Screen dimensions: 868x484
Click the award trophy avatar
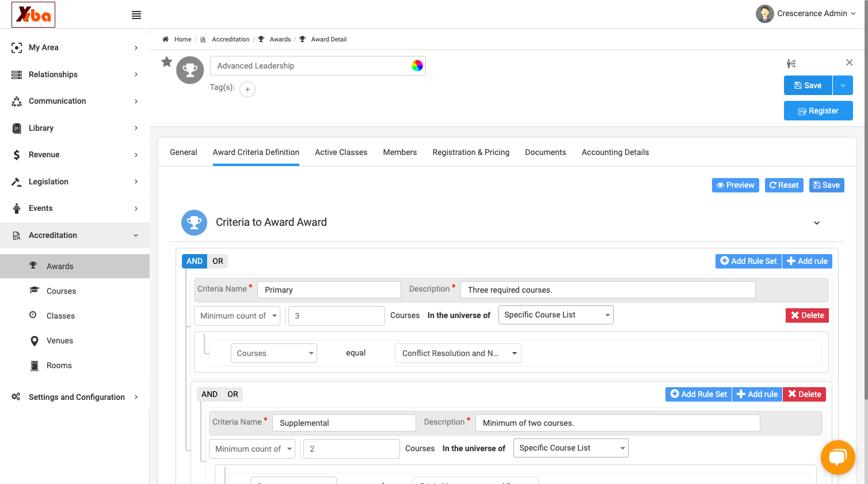coord(190,70)
